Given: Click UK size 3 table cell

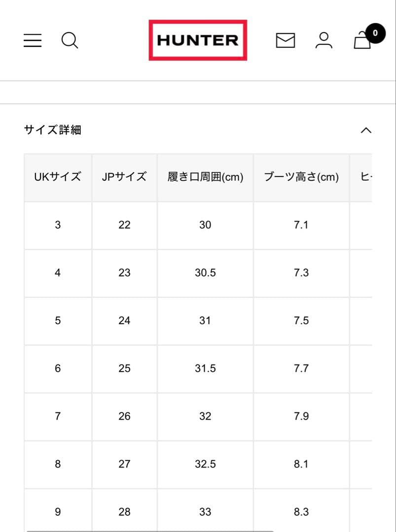Looking at the screenshot, I should coord(58,225).
